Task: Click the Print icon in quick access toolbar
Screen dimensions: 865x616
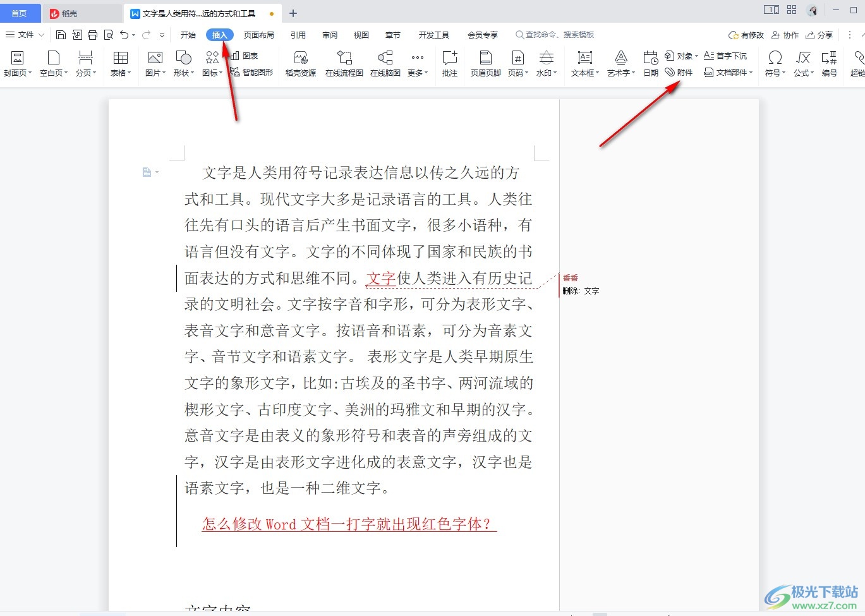Action: (93, 35)
